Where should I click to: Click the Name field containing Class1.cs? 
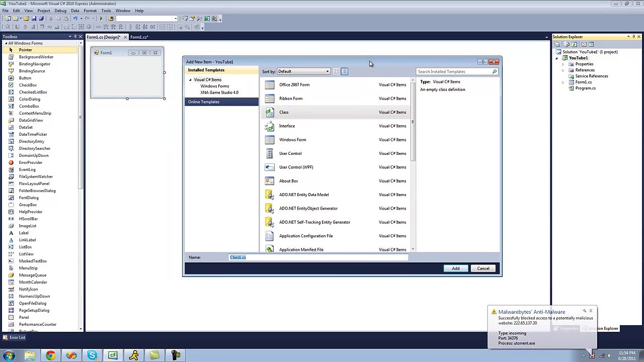pyautogui.click(x=318, y=257)
